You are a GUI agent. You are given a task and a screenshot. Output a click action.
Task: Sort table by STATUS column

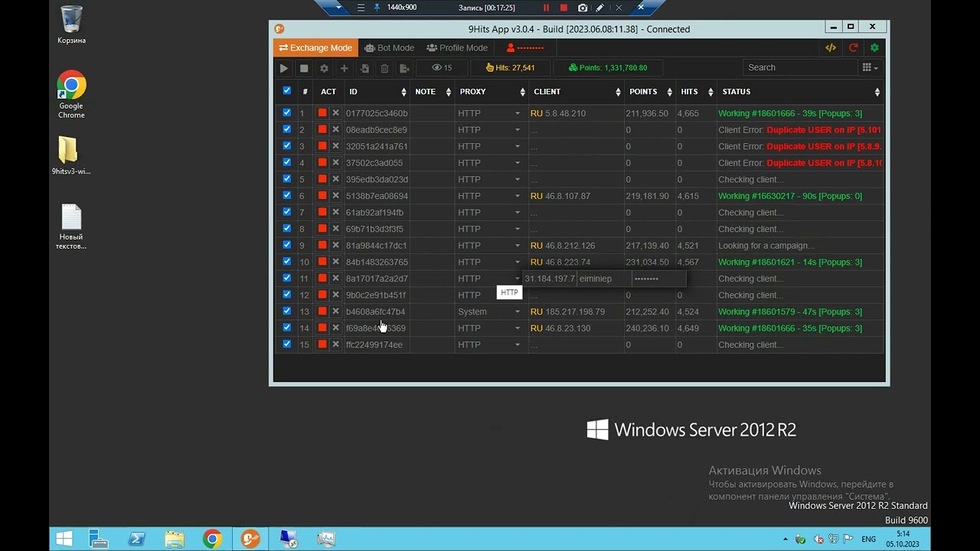800,92
